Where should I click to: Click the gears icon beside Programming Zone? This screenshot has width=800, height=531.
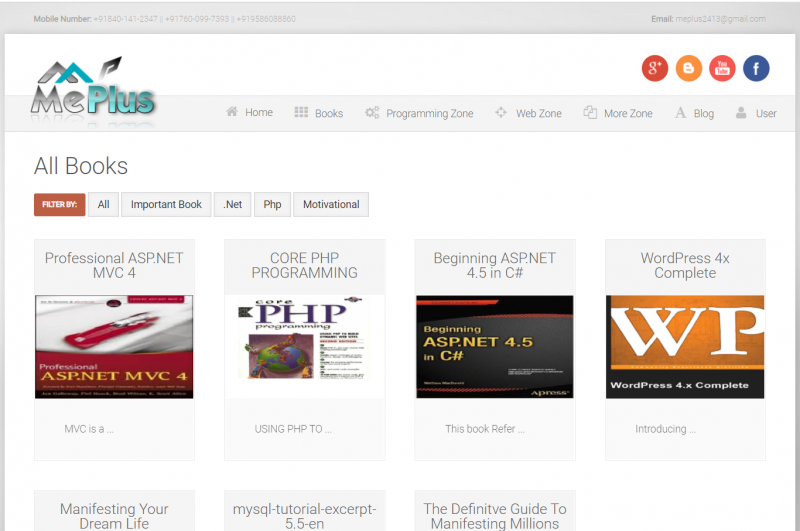(x=372, y=112)
